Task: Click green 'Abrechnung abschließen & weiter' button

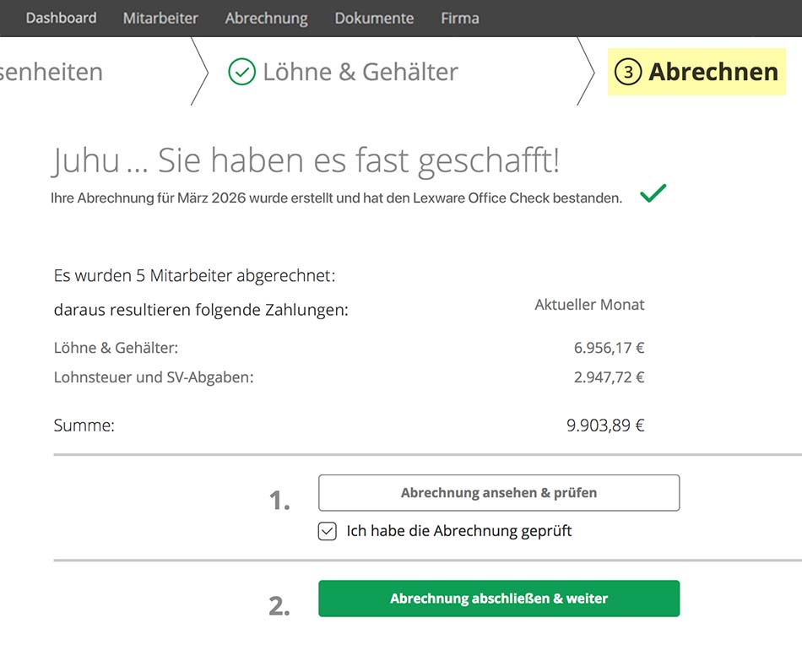Action: tap(498, 599)
